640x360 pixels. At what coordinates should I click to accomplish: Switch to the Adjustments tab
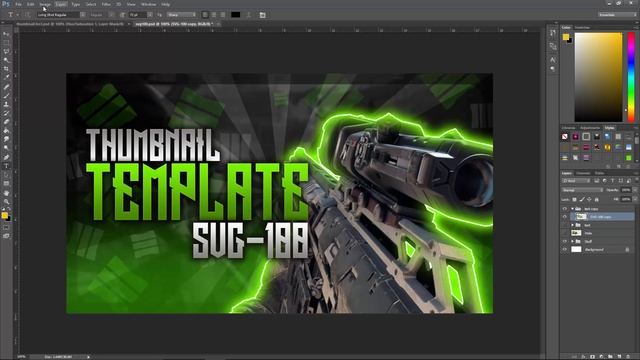pyautogui.click(x=590, y=128)
